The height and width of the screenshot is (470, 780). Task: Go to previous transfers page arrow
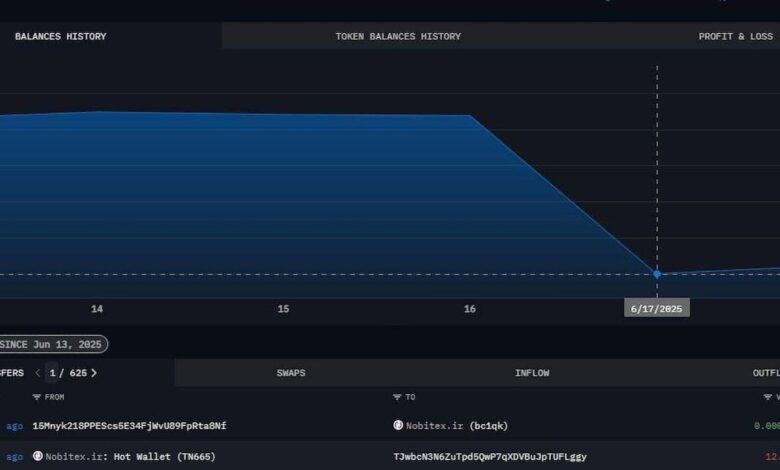[x=38, y=373]
